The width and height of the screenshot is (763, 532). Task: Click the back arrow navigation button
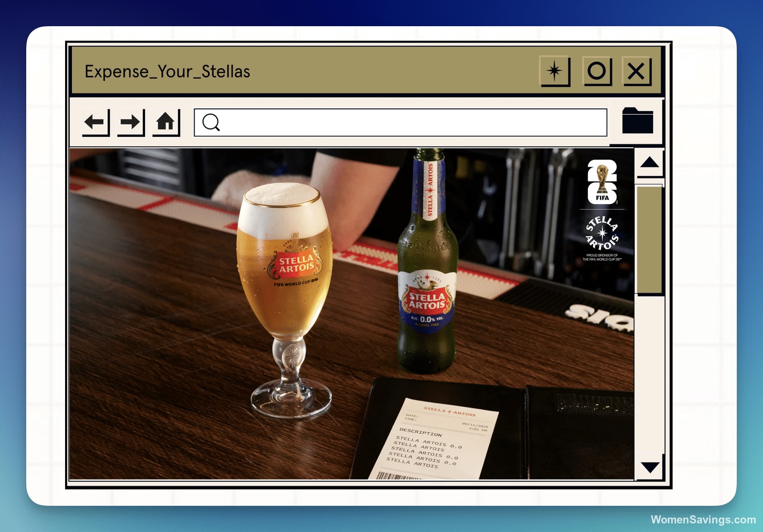tap(96, 122)
